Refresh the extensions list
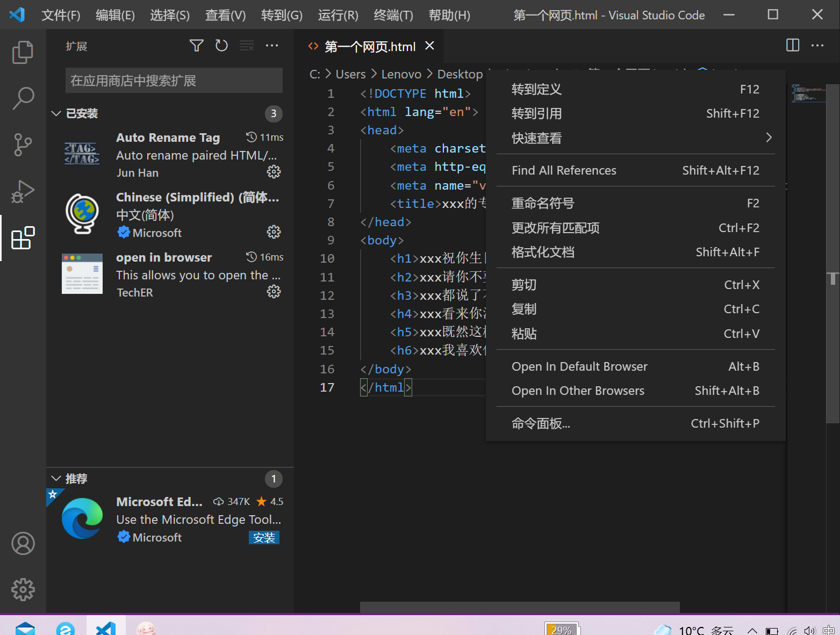Image resolution: width=840 pixels, height=635 pixels. point(221,46)
